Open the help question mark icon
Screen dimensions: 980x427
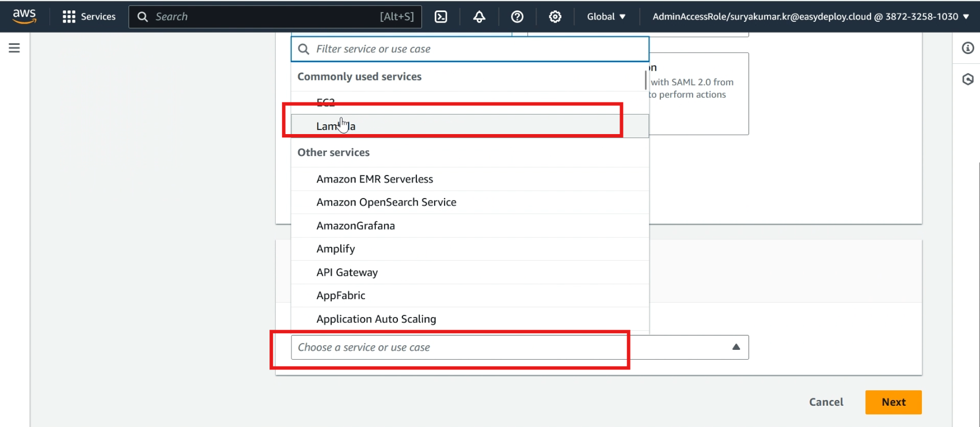tap(517, 17)
